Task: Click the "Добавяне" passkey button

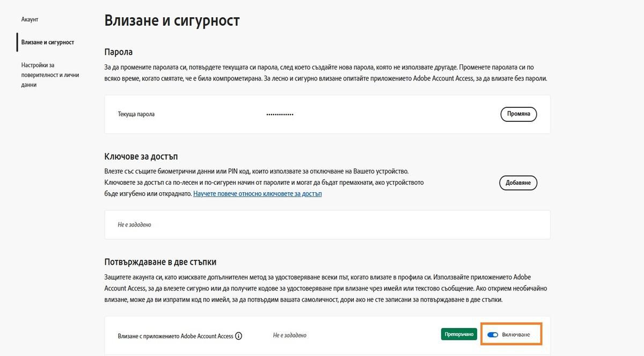Action: (517, 183)
